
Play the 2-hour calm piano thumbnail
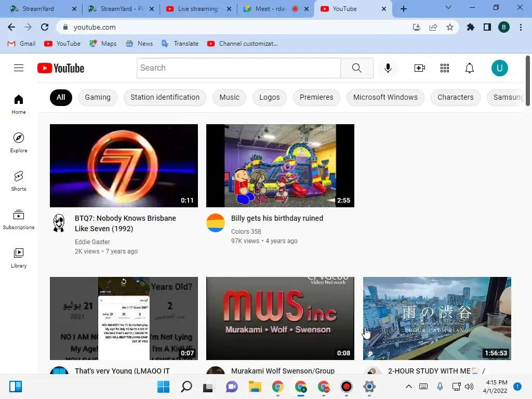437,318
